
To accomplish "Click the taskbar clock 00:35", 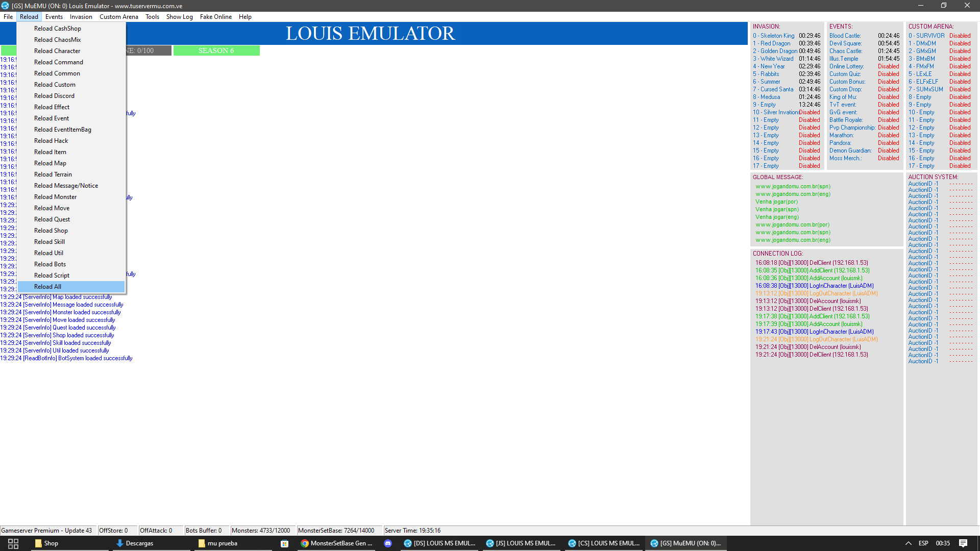I will (943, 543).
